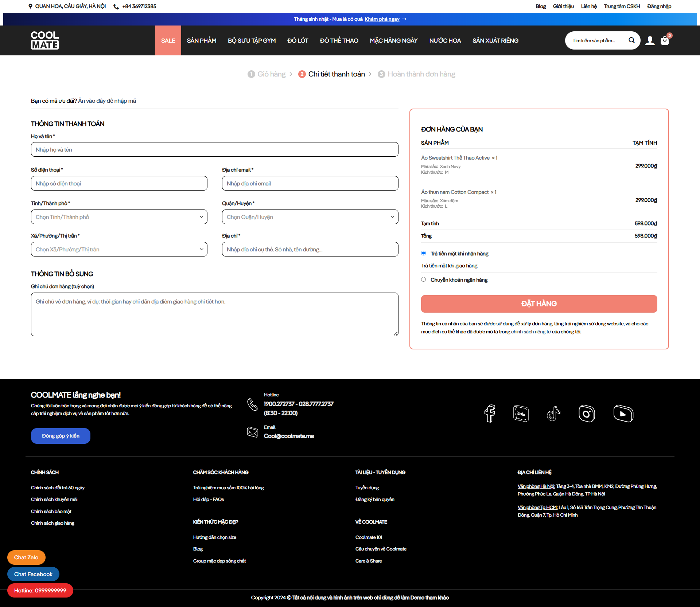Open the top bar Blog link

coord(541,6)
